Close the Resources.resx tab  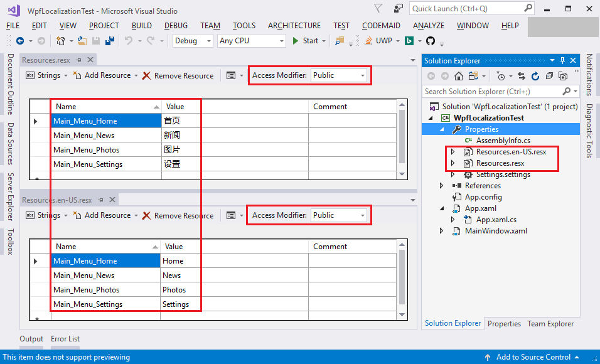point(90,60)
